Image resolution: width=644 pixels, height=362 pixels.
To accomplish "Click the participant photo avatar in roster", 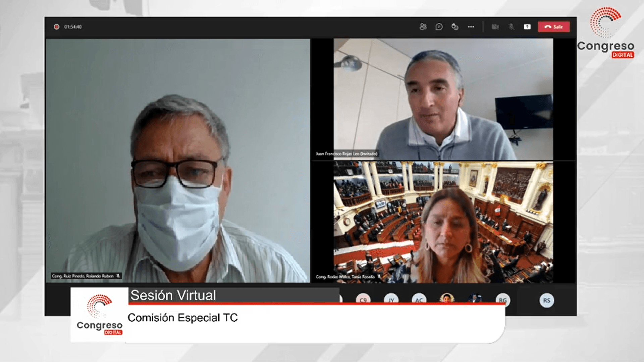I will point(447,298).
